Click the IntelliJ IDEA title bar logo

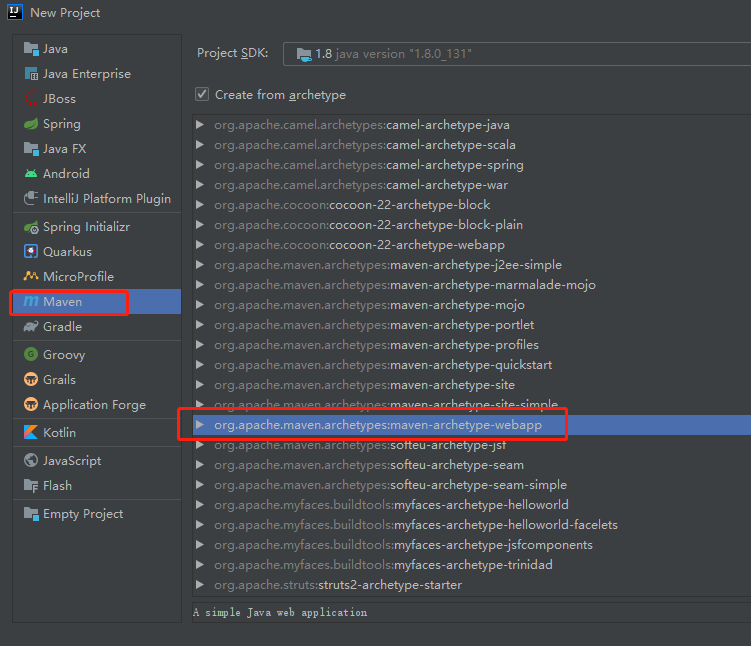[15, 12]
